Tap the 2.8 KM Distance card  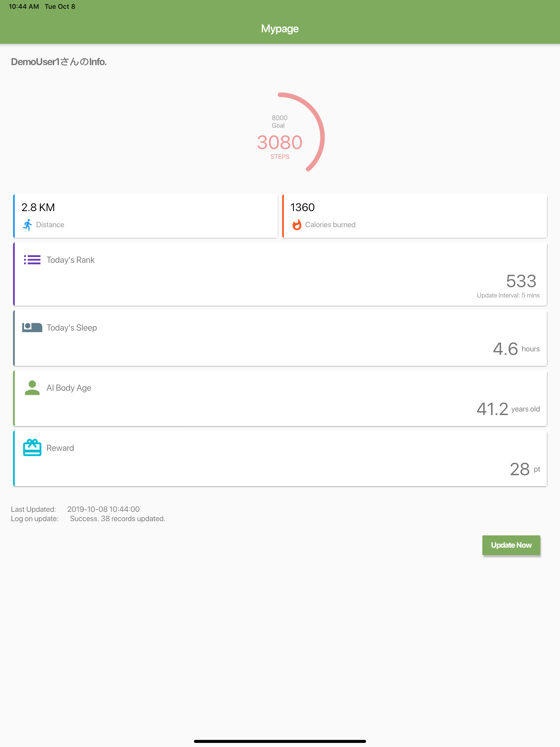pos(145,216)
